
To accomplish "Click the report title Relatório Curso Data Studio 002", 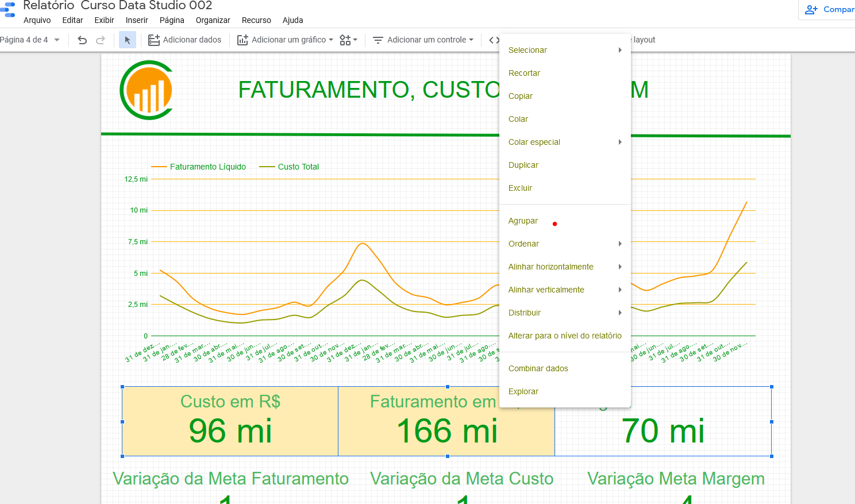I will click(118, 6).
